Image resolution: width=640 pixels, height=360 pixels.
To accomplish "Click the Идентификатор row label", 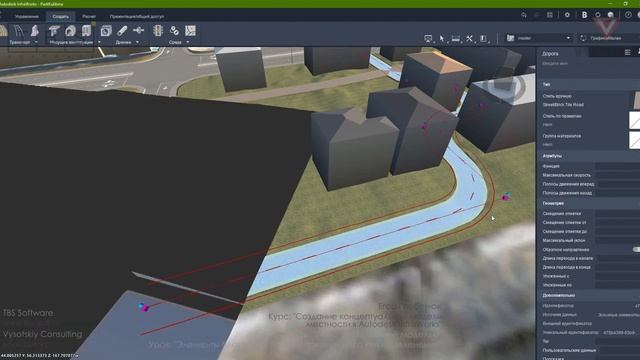I will [x=558, y=306].
